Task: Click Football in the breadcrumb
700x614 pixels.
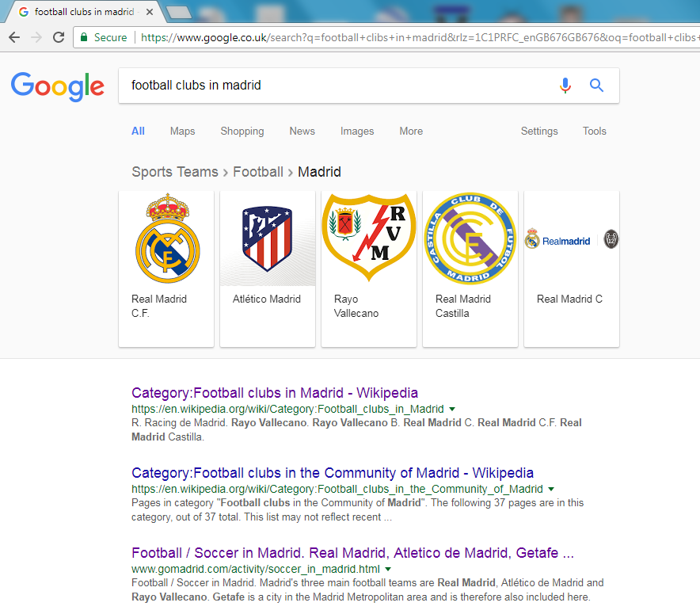Action: click(x=258, y=172)
